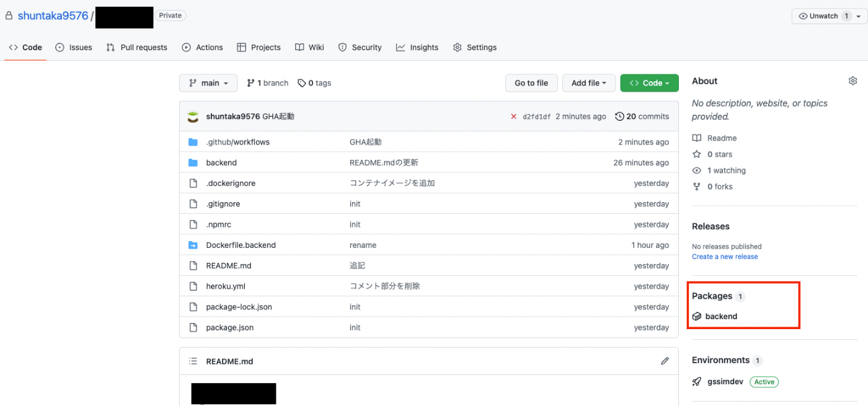Open README.md in the file list
This screenshot has width=868, height=406.
click(228, 265)
